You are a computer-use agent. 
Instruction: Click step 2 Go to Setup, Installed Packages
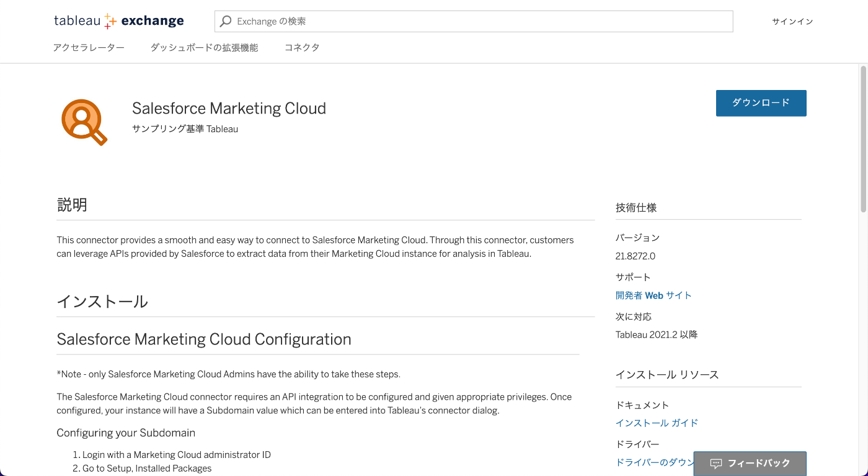[x=147, y=469]
